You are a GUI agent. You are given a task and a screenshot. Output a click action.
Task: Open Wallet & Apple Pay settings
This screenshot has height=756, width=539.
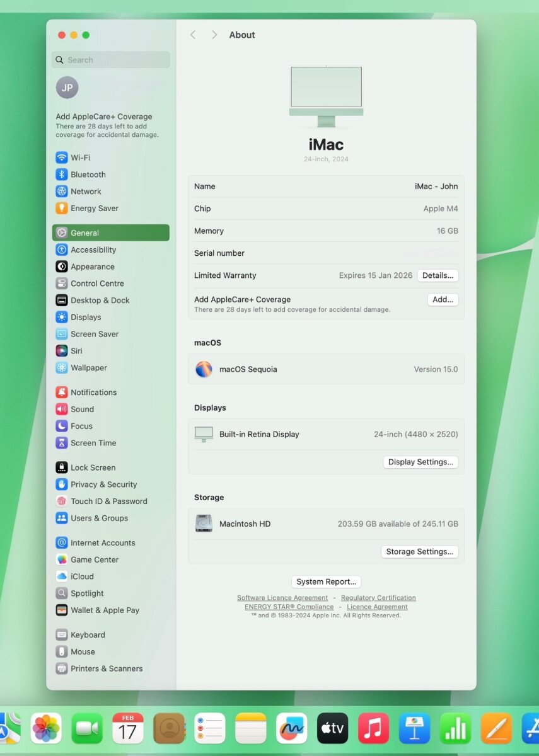[x=110, y=610]
